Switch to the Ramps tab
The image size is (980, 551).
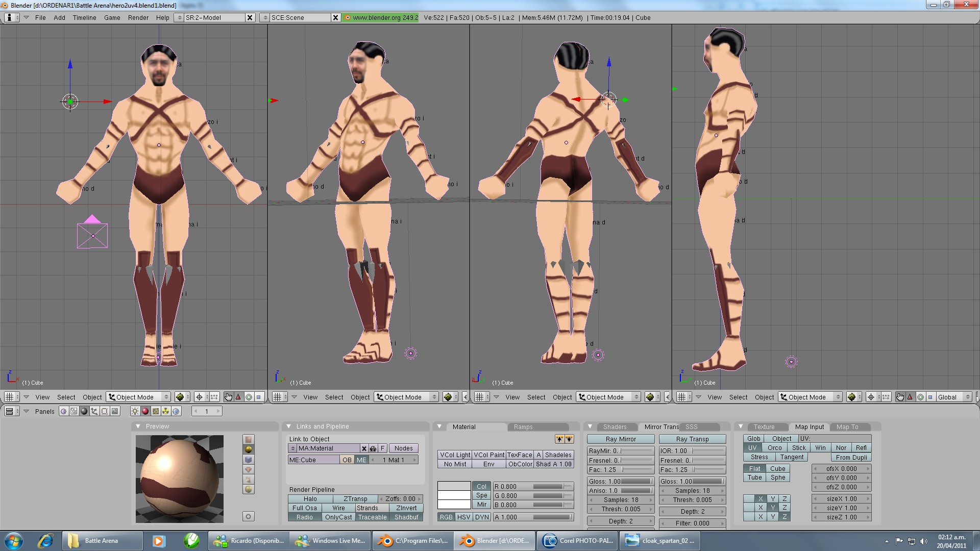523,427
